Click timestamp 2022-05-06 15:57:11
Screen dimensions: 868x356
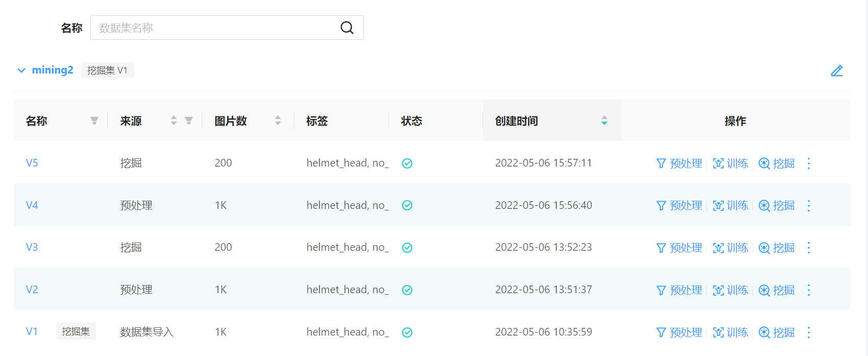pyautogui.click(x=543, y=163)
